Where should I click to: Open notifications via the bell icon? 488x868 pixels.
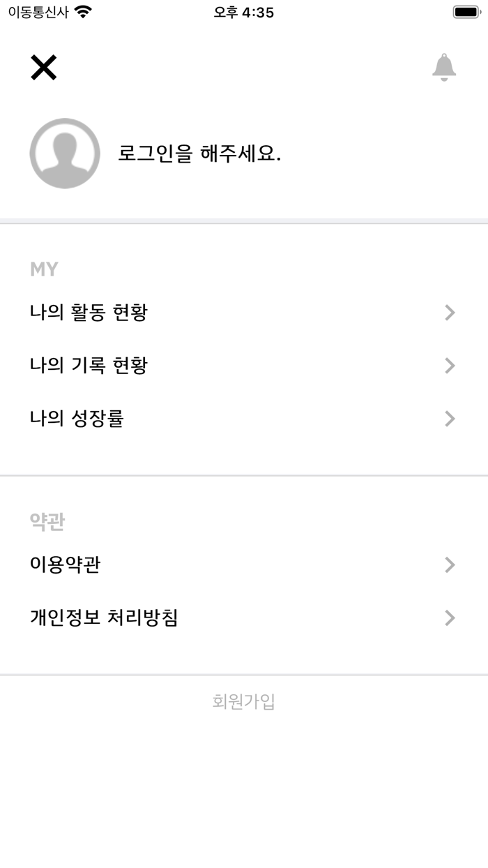click(x=443, y=68)
